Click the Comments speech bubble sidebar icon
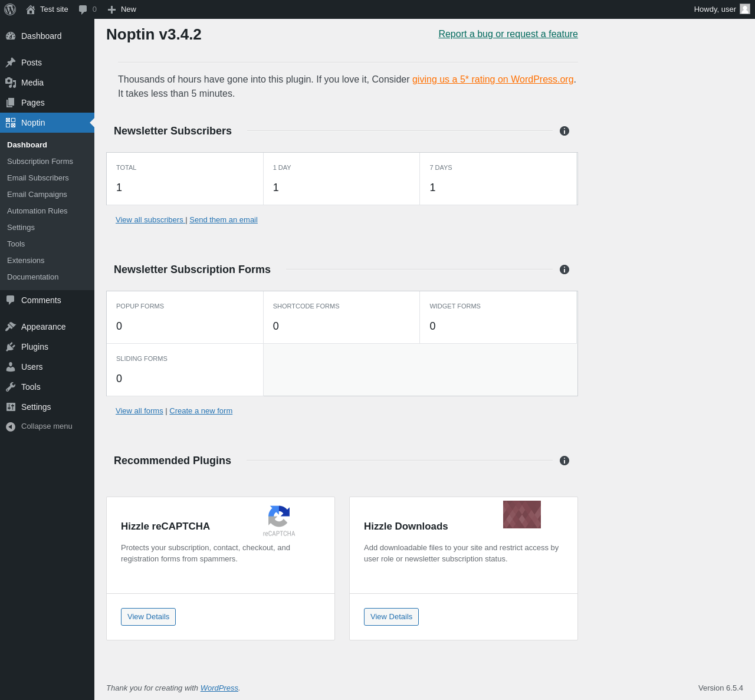Image resolution: width=755 pixels, height=700 pixels. point(11,300)
